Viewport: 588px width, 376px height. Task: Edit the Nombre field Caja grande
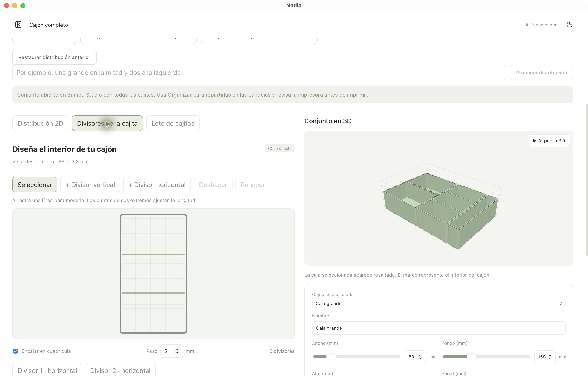tap(439, 328)
